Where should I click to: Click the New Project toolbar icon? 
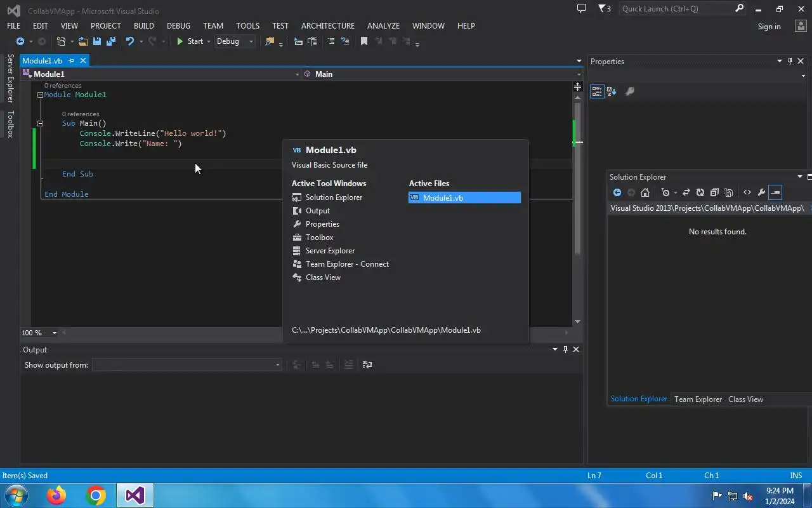pyautogui.click(x=61, y=41)
